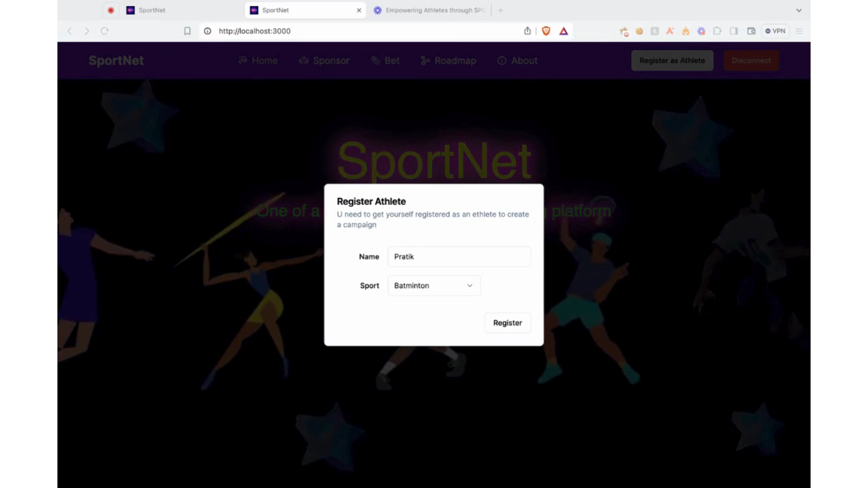Open Bet page in navbar

pyautogui.click(x=385, y=61)
